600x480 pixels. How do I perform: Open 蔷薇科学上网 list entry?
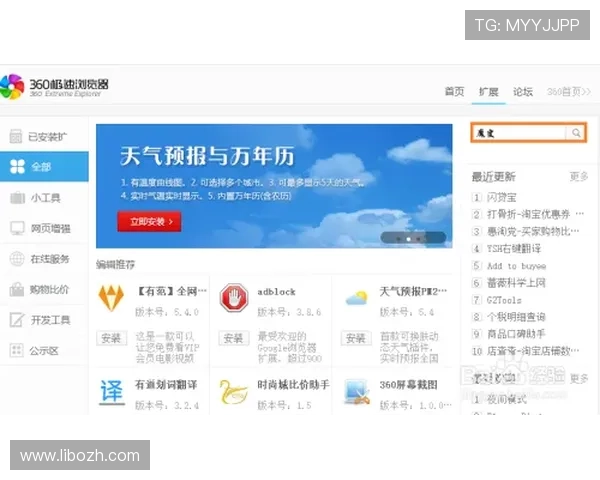click(x=516, y=282)
